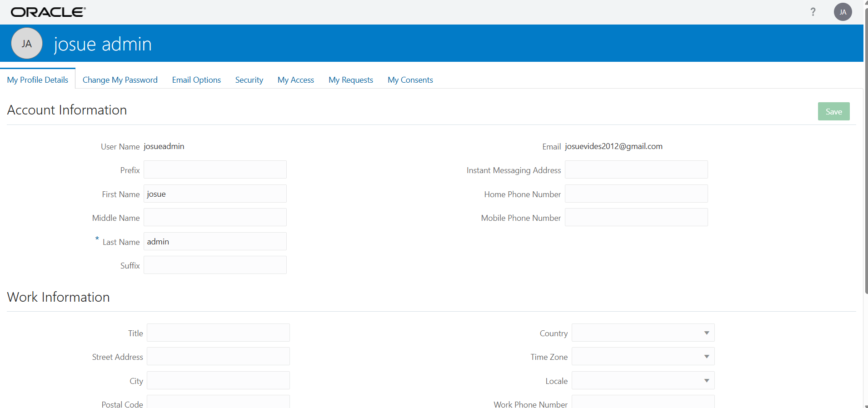Open the My Consents tab
Viewport: 868px width, 408px height.
coord(410,80)
